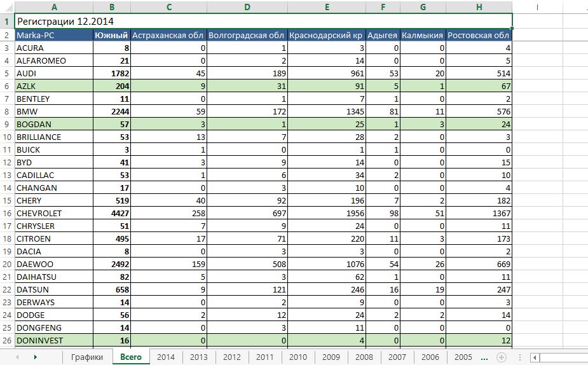Show next sheet tabs with right arrow
The width and height of the screenshot is (588, 365).
tap(35, 357)
